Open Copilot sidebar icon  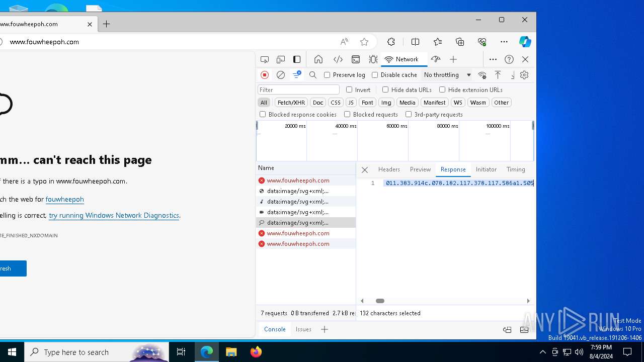(525, 42)
